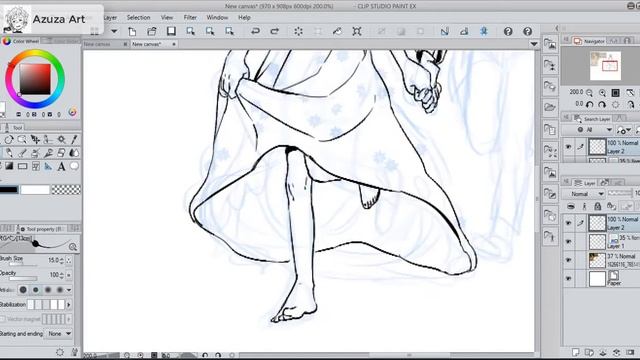Screen dimensions: 640x360
Task: Select the Operation/Move layer tool icon
Action: (x=35, y=140)
